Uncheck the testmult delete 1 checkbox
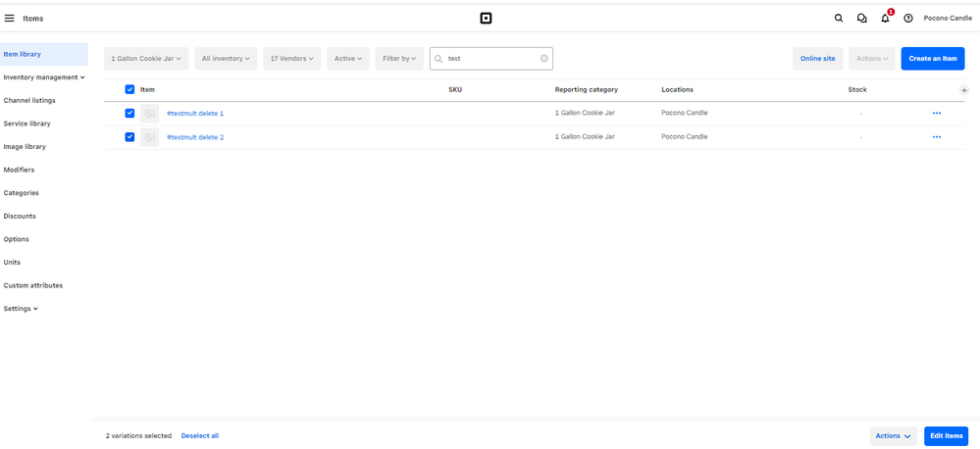Viewport: 980px width, 449px height. click(129, 114)
